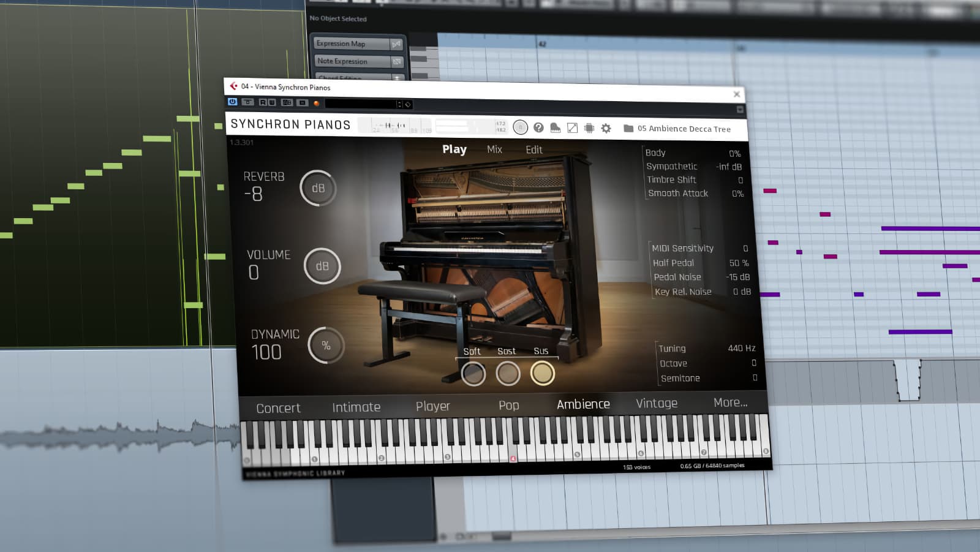Switch to the Edit tab
Screen dimensions: 980x552
pyautogui.click(x=533, y=150)
